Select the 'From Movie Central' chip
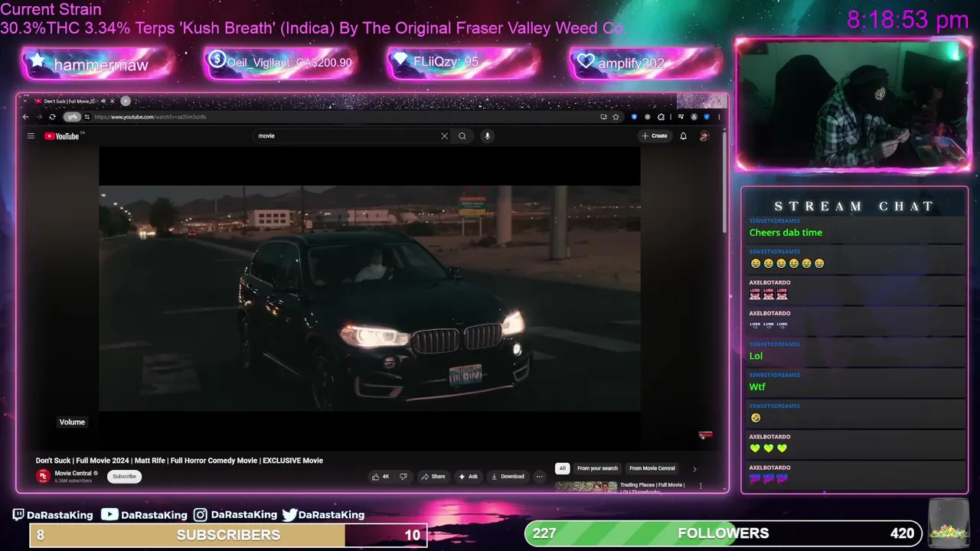This screenshot has height=551, width=980. click(652, 468)
